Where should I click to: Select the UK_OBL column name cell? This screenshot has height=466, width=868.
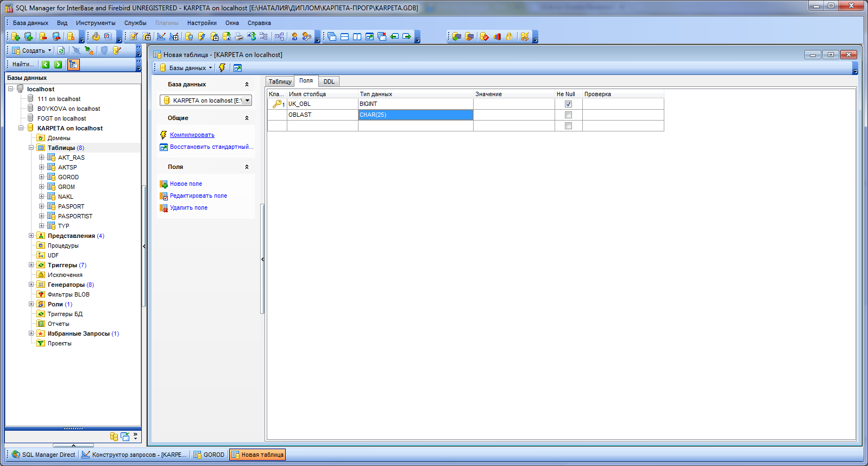coord(323,104)
